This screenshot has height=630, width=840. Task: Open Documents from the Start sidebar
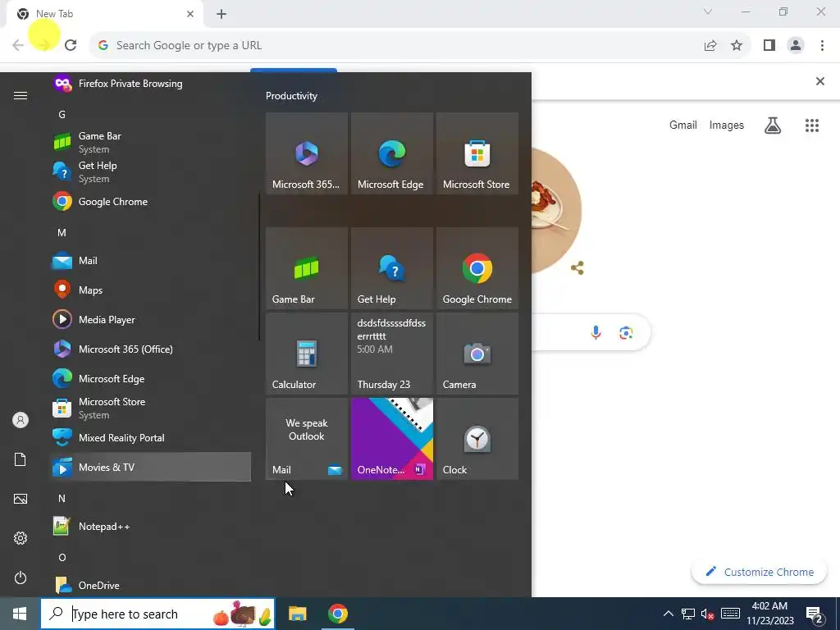click(21, 459)
